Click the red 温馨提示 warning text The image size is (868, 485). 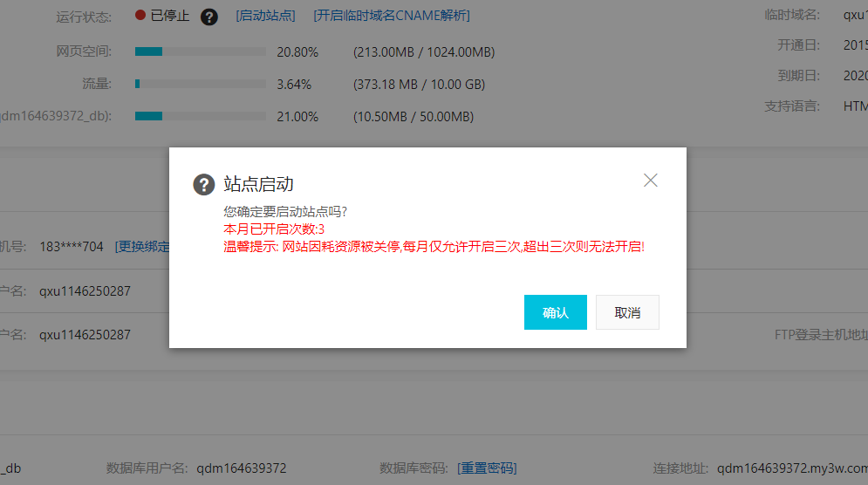coord(434,247)
